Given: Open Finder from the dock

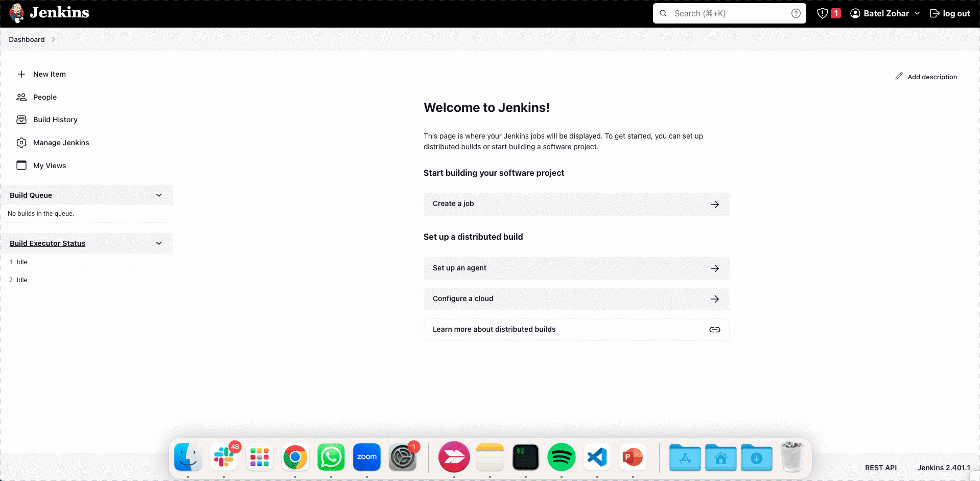Looking at the screenshot, I should 188,457.
